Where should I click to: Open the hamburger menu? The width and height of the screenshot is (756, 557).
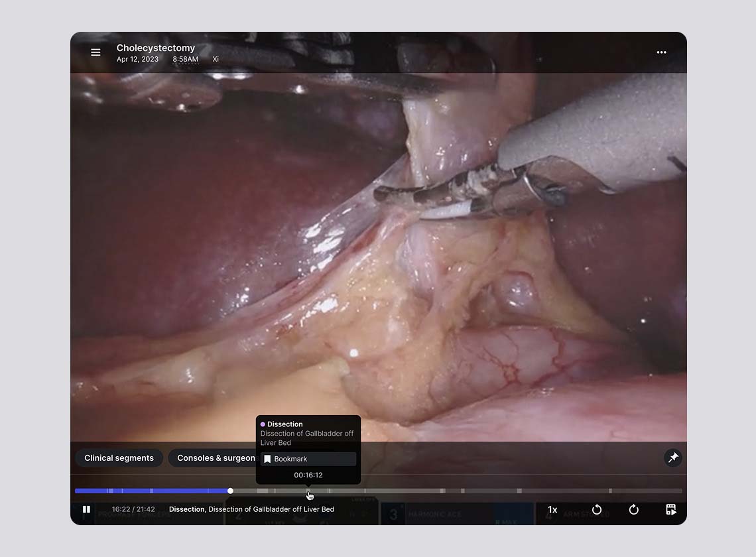click(95, 52)
